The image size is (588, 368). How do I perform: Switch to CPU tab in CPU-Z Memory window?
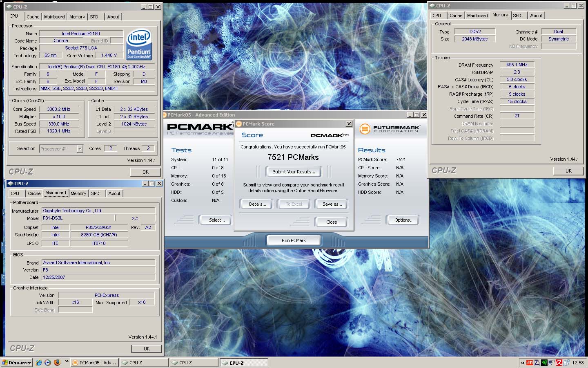click(437, 16)
